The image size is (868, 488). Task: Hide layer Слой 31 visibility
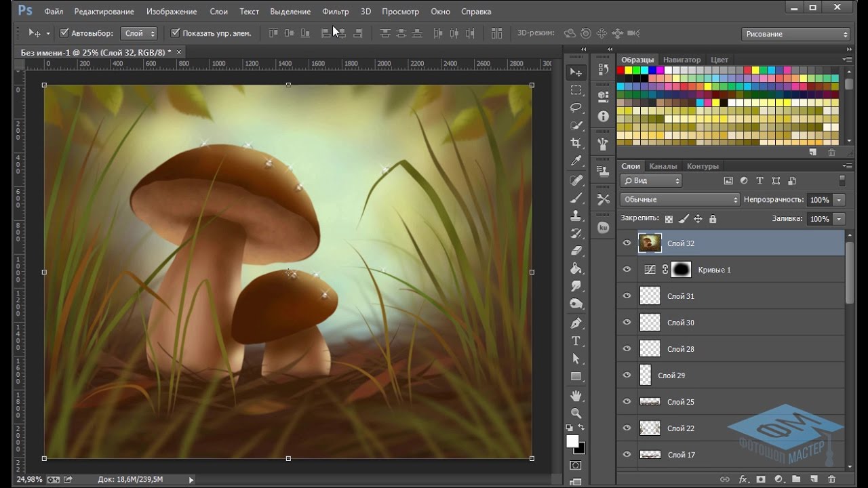click(x=627, y=296)
